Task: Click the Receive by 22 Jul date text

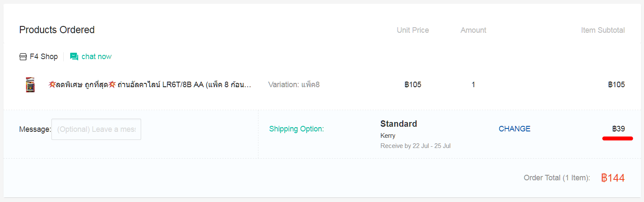Action: [415, 146]
